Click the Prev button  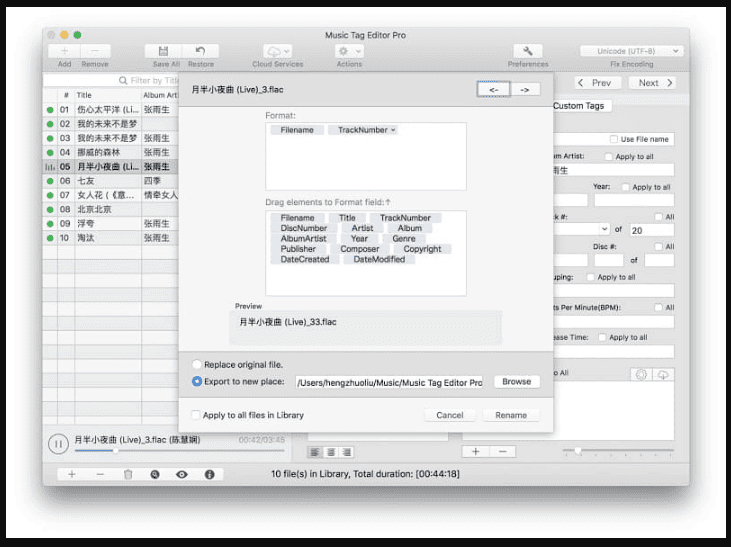[598, 83]
